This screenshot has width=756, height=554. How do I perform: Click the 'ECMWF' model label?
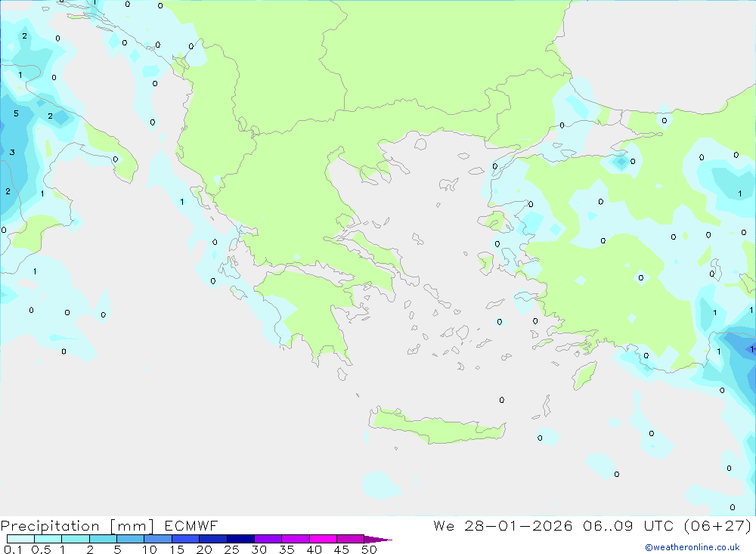(x=191, y=525)
